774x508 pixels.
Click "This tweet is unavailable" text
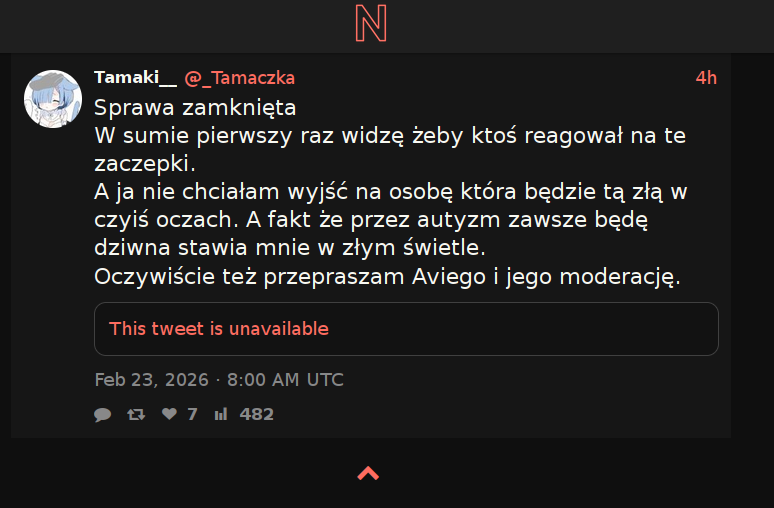tap(219, 329)
